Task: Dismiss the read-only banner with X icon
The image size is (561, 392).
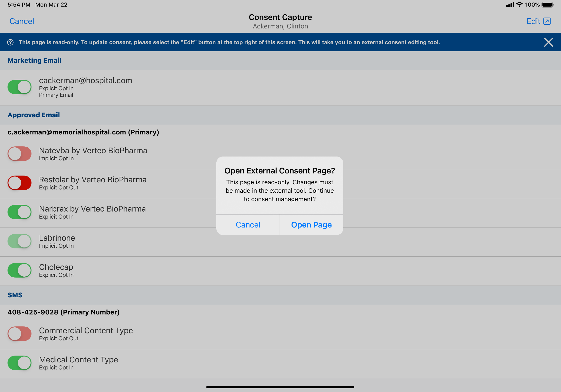Action: click(548, 42)
